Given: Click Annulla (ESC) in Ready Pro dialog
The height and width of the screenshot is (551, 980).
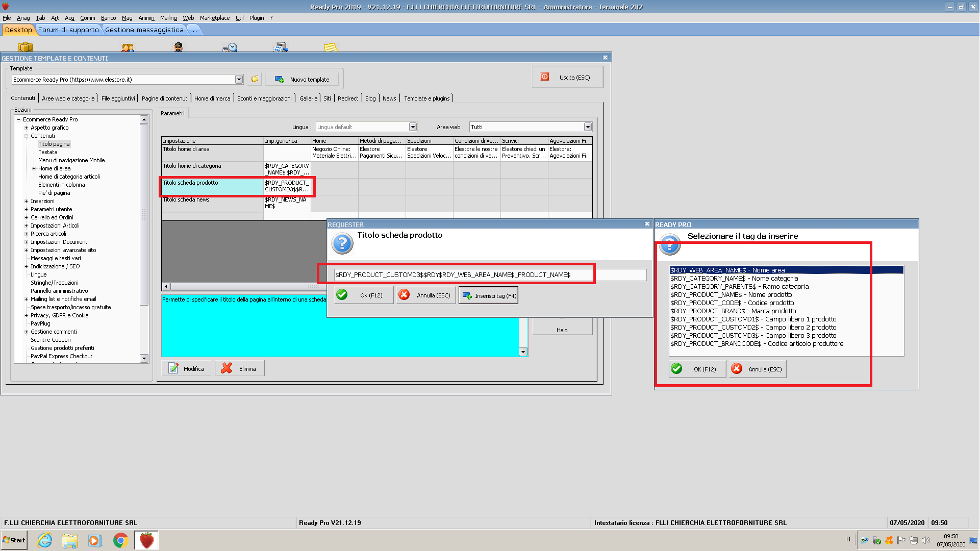Looking at the screenshot, I should [x=758, y=369].
